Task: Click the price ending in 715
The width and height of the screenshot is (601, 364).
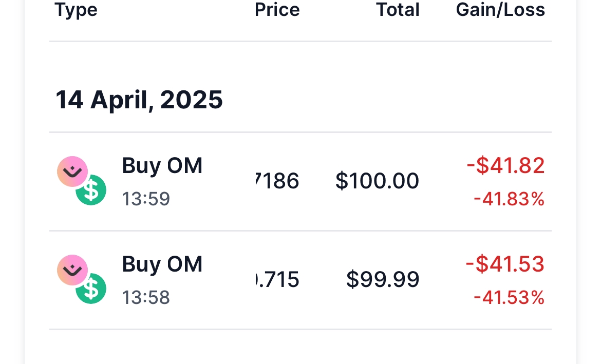Action: 277,280
